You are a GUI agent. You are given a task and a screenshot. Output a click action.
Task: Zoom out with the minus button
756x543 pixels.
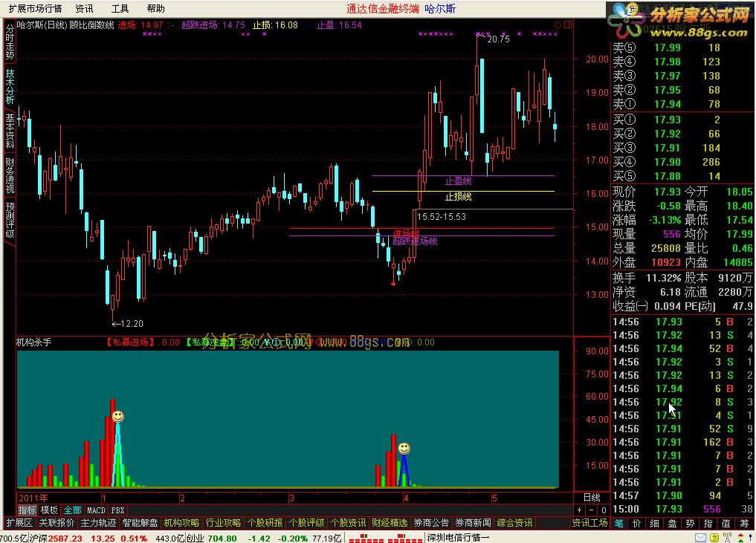[x=591, y=510]
